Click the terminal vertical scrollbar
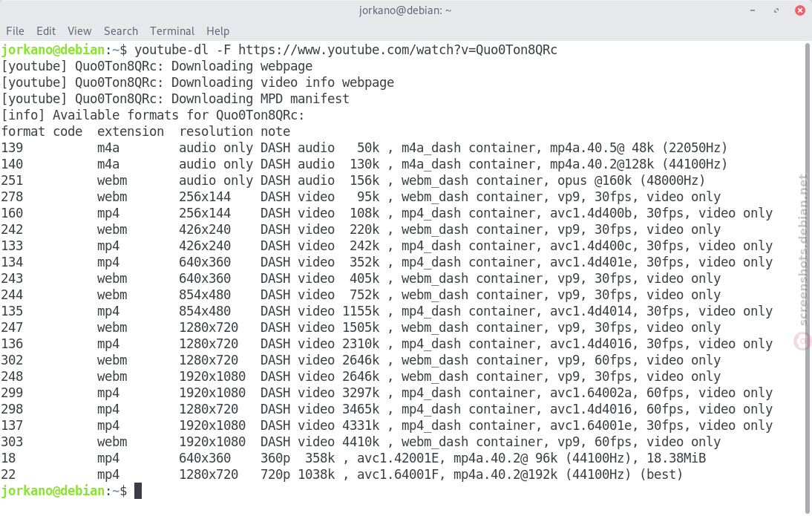 [x=808, y=278]
